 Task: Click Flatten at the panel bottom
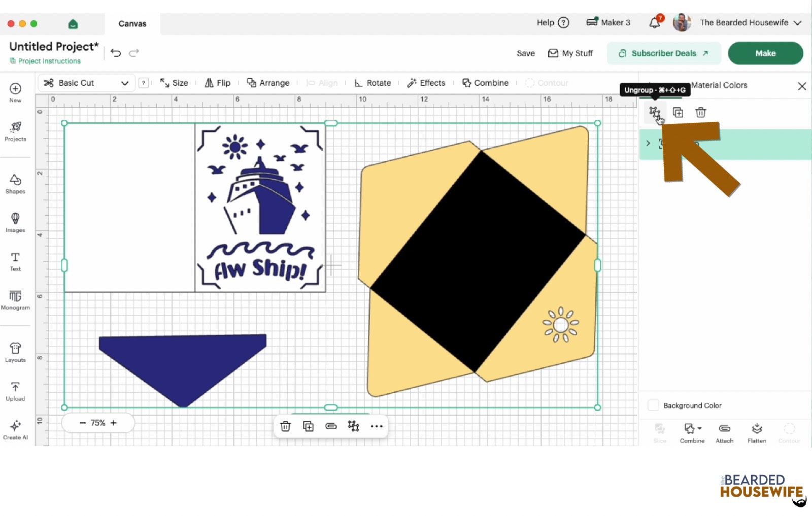click(x=757, y=433)
